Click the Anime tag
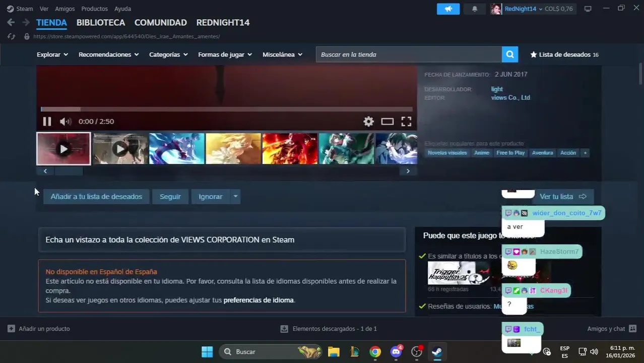Screen dimensions: 644x363 coord(482,153)
